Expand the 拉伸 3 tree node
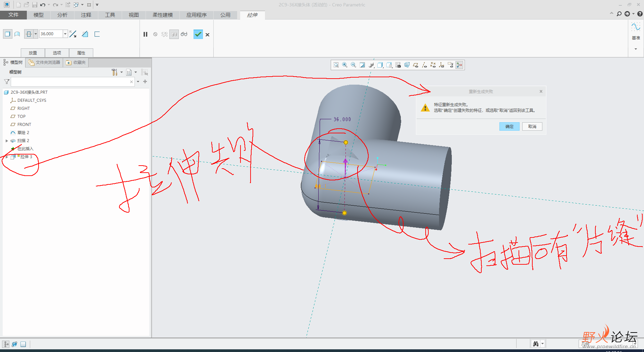The height and width of the screenshot is (352, 644). click(6, 157)
